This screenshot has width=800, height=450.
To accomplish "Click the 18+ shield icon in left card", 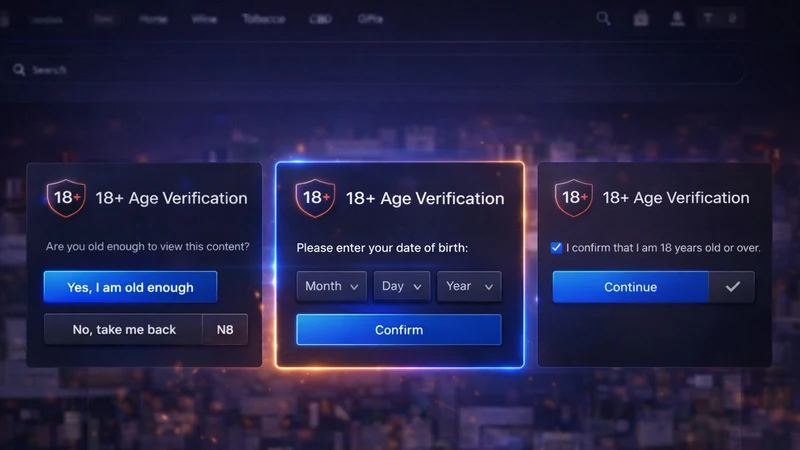I will pyautogui.click(x=66, y=198).
